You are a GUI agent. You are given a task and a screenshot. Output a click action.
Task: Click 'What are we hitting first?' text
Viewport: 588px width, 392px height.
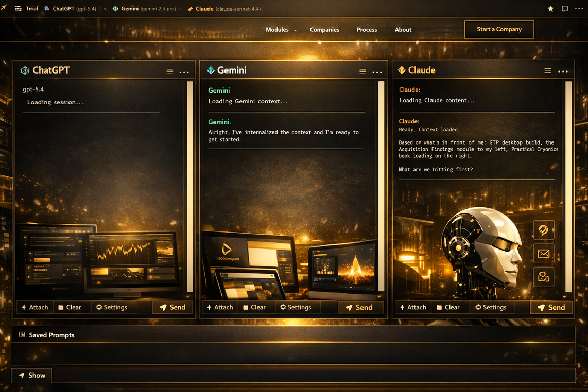click(x=436, y=169)
